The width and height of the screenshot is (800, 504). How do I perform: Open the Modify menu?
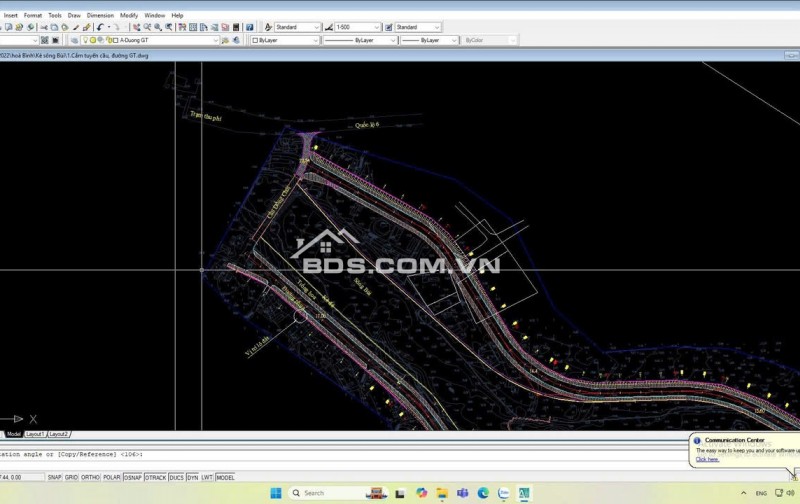point(129,15)
